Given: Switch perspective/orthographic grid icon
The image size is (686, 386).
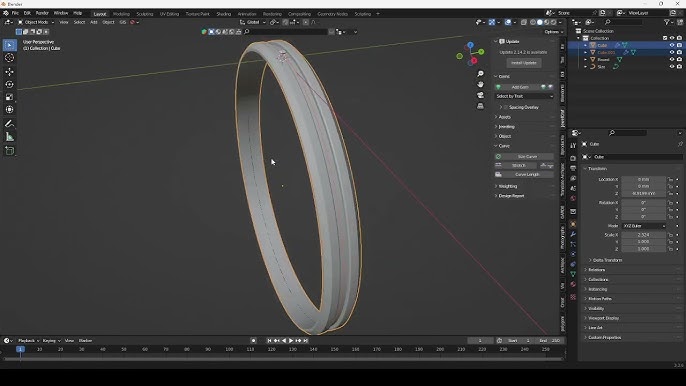Looking at the screenshot, I should click(480, 106).
